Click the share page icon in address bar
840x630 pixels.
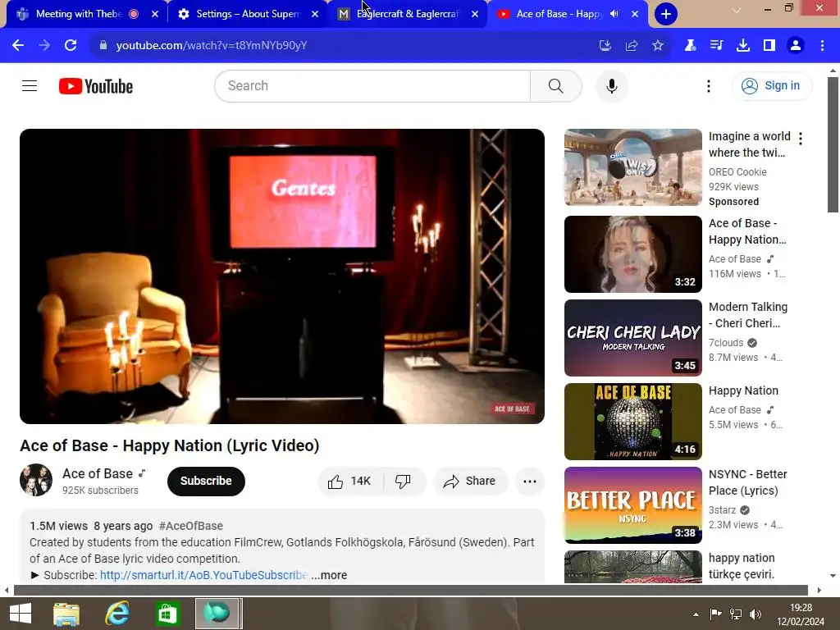click(632, 46)
